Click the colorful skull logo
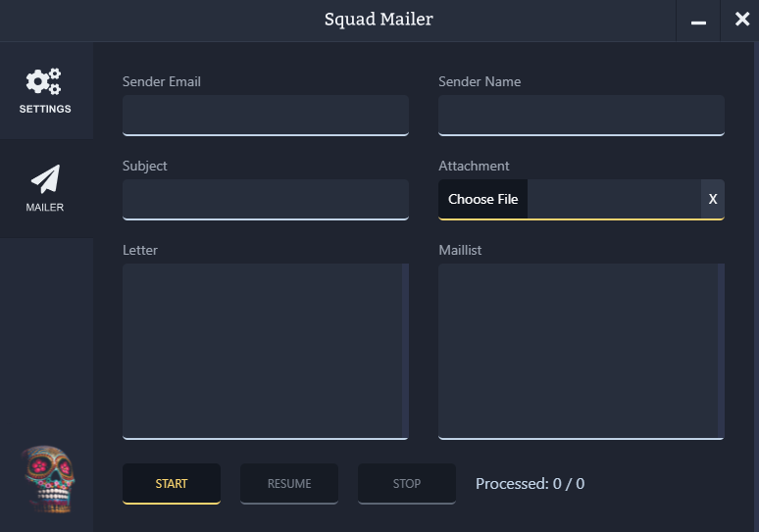 (x=46, y=479)
